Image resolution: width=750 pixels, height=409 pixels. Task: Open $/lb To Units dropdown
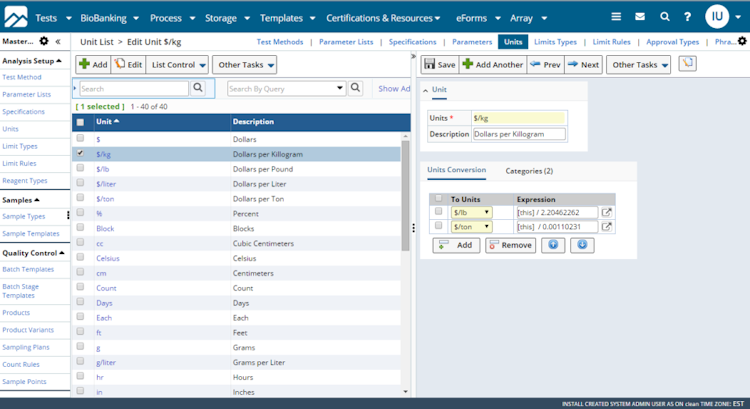tap(472, 212)
